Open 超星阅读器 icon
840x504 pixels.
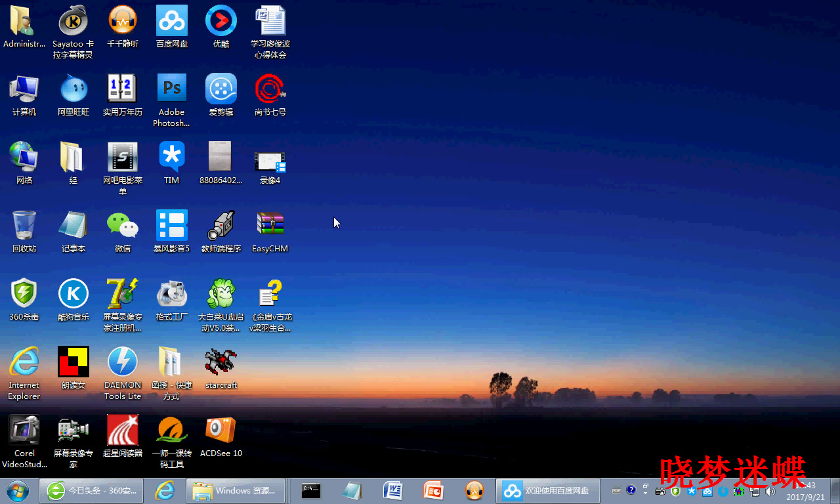coord(123,436)
